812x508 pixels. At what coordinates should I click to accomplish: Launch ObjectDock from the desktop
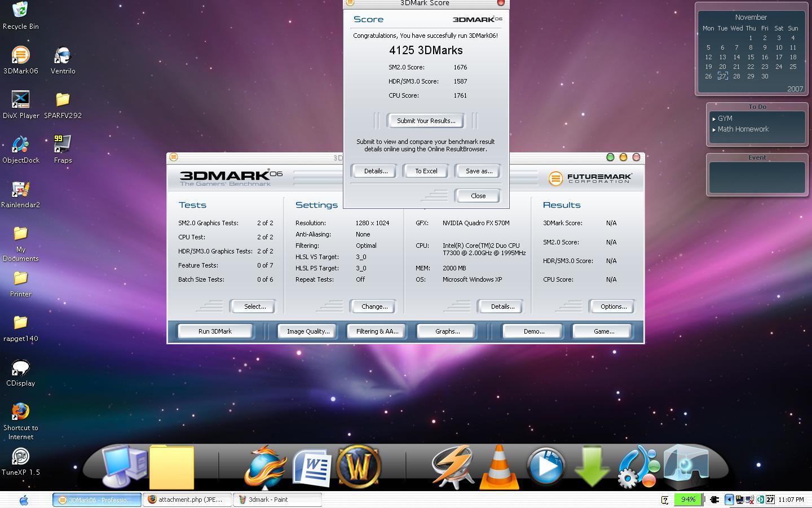(x=20, y=150)
